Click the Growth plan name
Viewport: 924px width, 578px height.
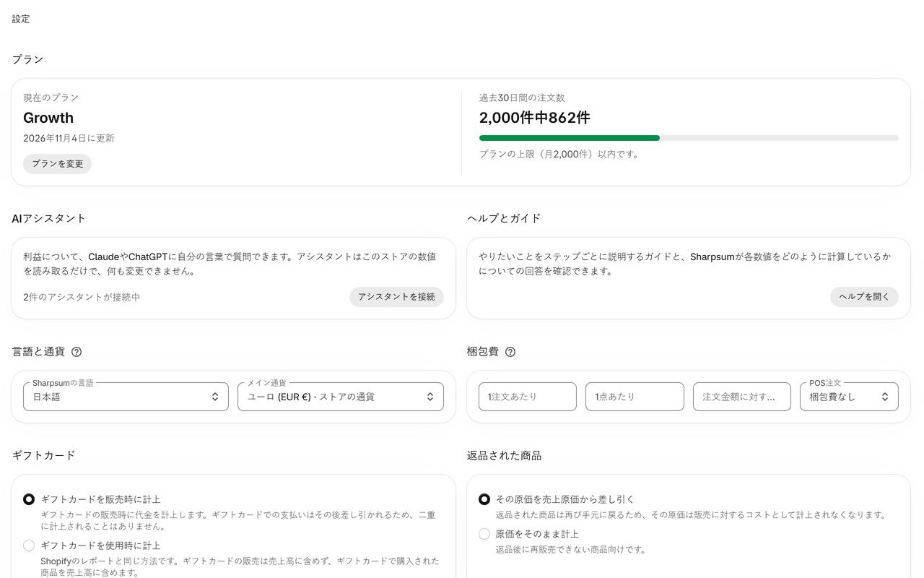pyautogui.click(x=48, y=118)
